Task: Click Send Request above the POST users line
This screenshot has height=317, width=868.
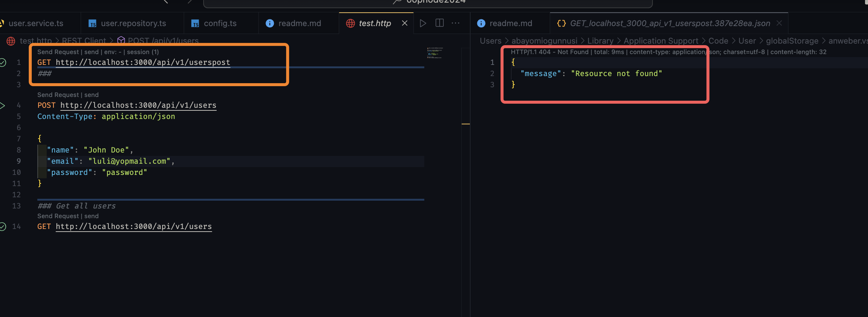Action: point(58,95)
